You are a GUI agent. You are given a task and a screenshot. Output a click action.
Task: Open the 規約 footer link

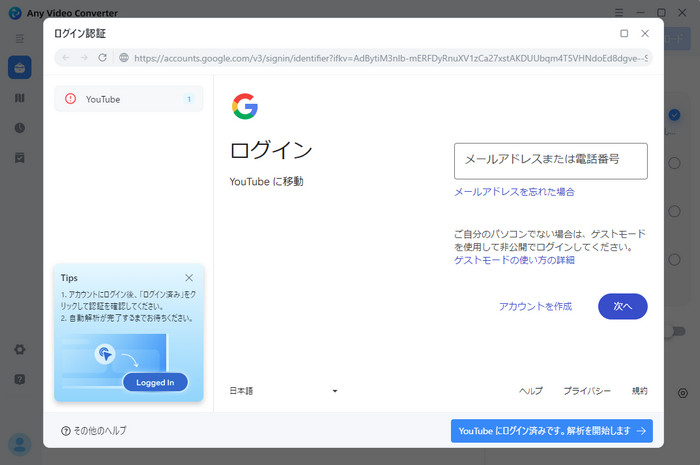click(639, 391)
